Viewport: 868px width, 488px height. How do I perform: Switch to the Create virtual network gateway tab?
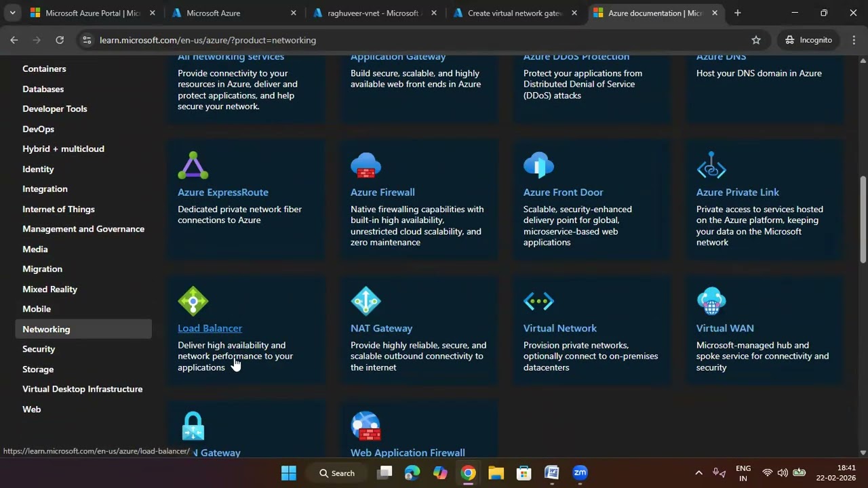[516, 13]
